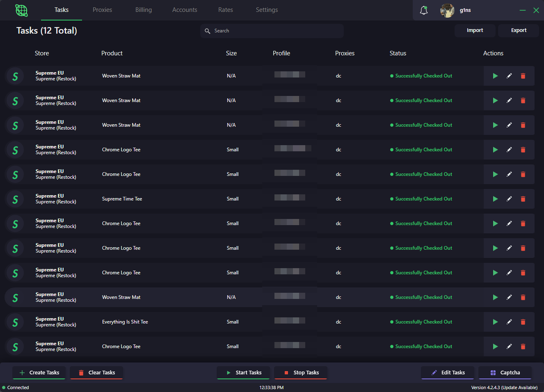Viewport: 544px width, 392px height.
Task: Select the Everything Is Shit Tee product text
Action: click(x=125, y=322)
